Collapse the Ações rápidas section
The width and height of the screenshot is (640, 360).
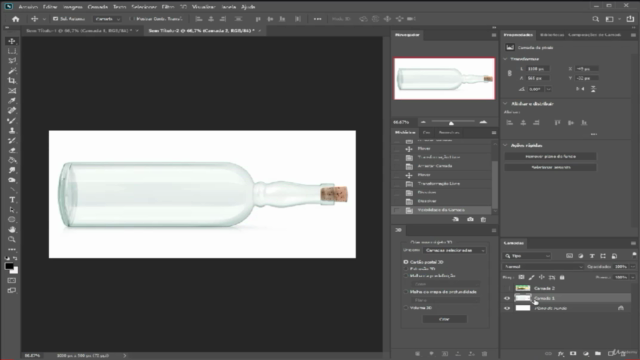pos(505,145)
